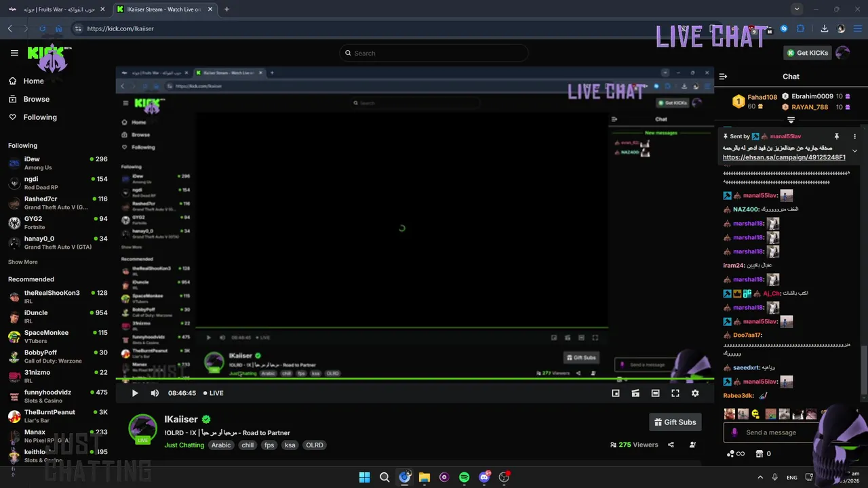Screen dimensions: 868x488
Task: Click the Kick search box
Action: tap(434, 53)
